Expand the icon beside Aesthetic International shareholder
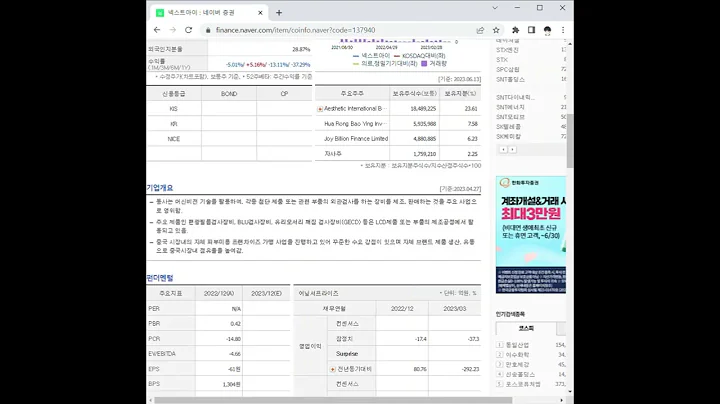Image resolution: width=720 pixels, height=404 pixels. (x=320, y=109)
